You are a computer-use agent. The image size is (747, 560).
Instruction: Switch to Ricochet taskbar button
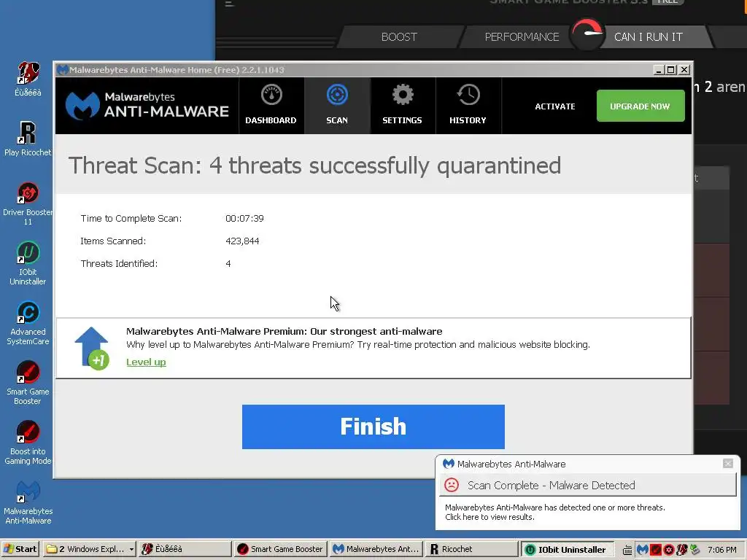point(471,549)
